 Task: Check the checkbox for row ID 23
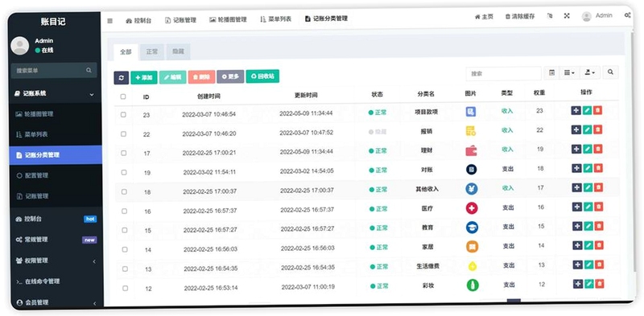(123, 115)
